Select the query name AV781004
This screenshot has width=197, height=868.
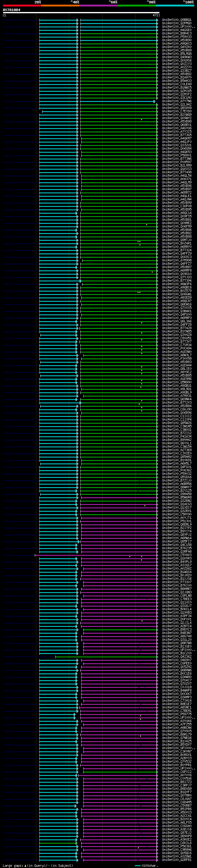coord(11,10)
